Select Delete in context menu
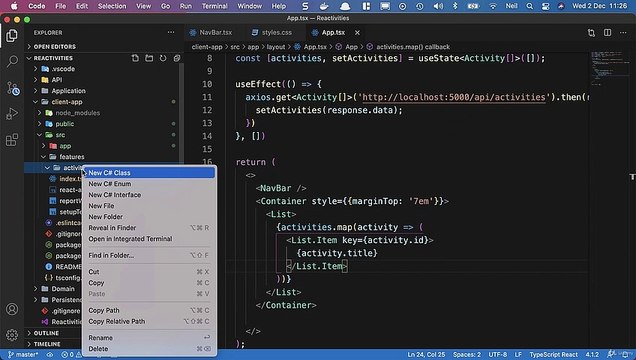 click(x=149, y=349)
